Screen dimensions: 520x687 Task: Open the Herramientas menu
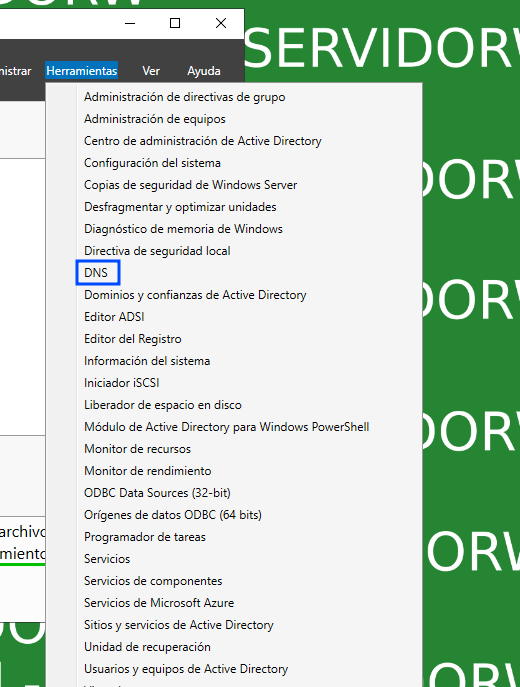(81, 71)
